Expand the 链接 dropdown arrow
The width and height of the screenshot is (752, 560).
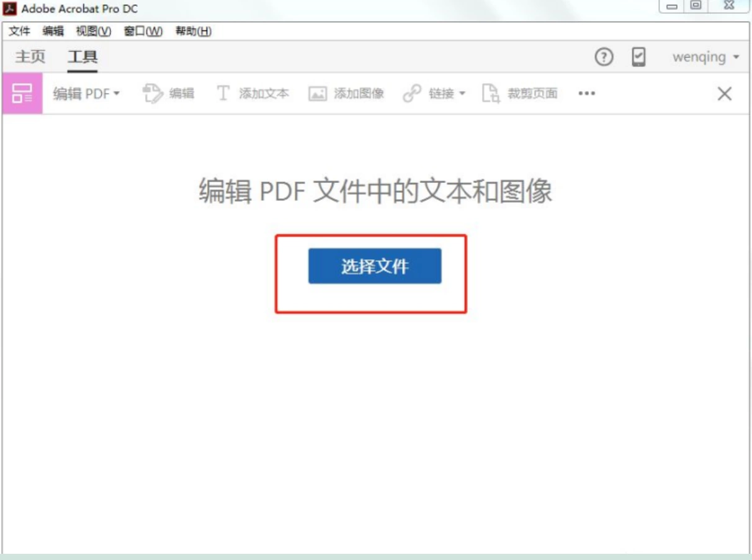(x=462, y=94)
